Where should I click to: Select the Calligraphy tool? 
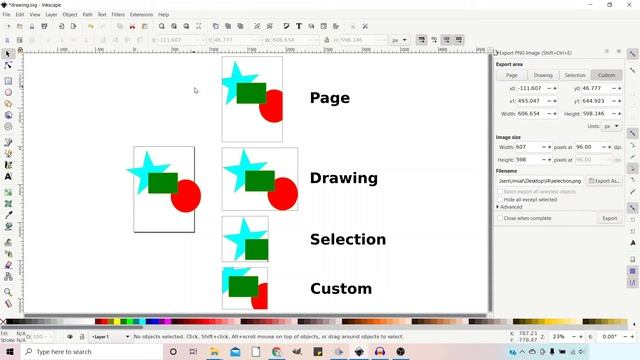coord(8,165)
